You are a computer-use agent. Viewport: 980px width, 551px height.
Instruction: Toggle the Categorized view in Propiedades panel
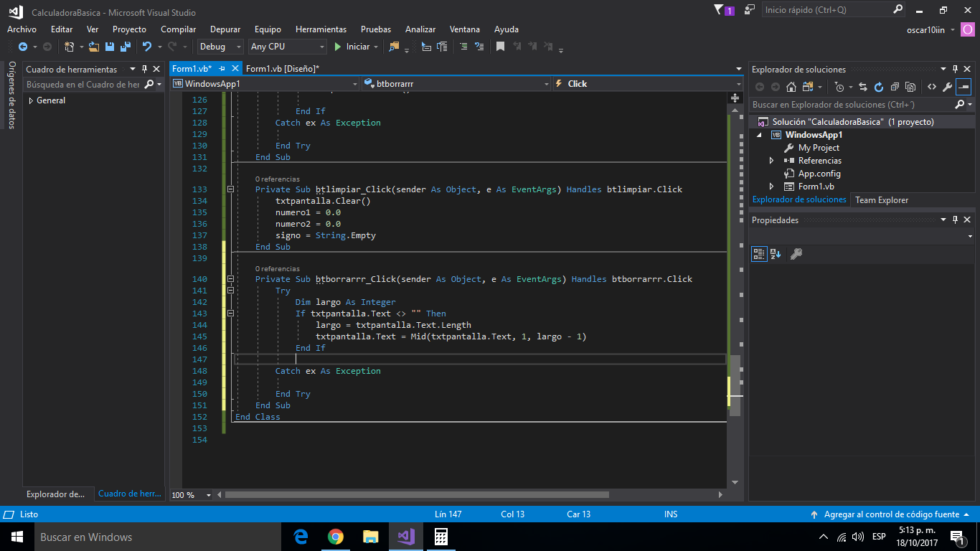click(x=759, y=254)
